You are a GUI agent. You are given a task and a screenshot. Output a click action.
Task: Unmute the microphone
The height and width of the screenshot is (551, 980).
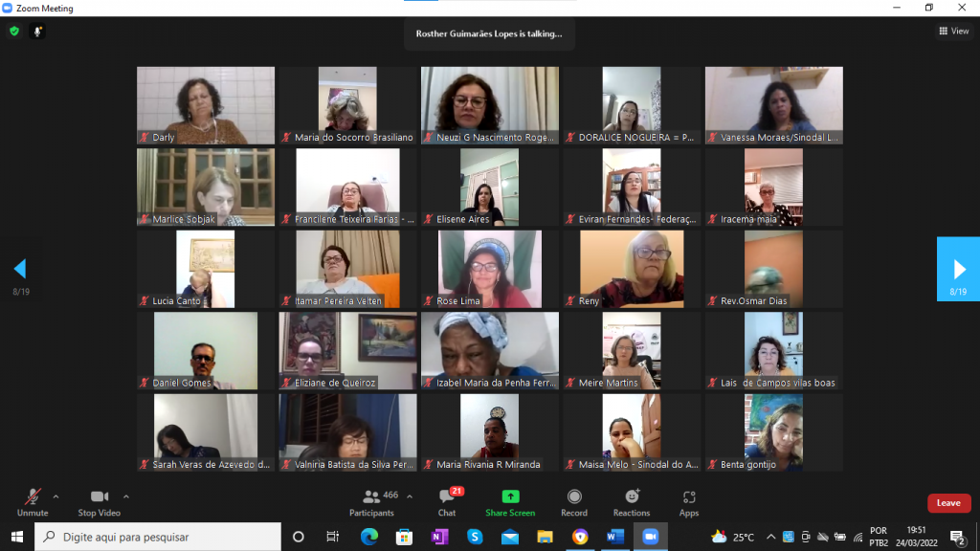click(x=33, y=502)
